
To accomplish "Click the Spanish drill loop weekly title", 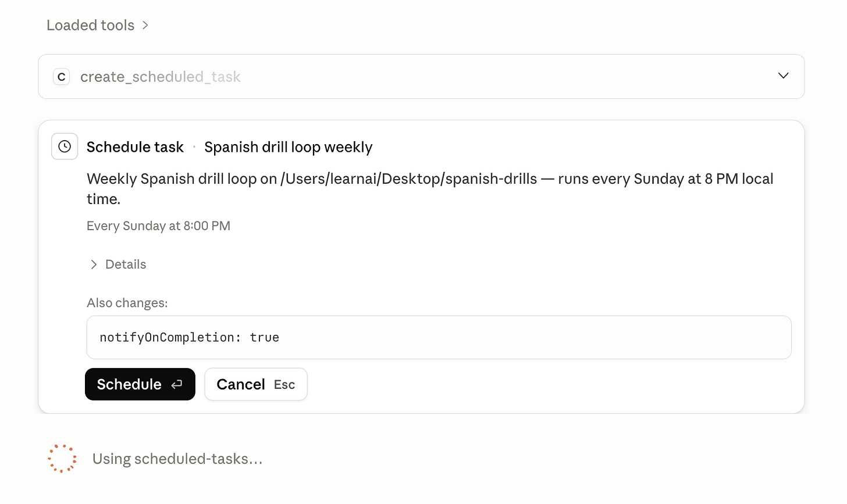I will click(288, 147).
